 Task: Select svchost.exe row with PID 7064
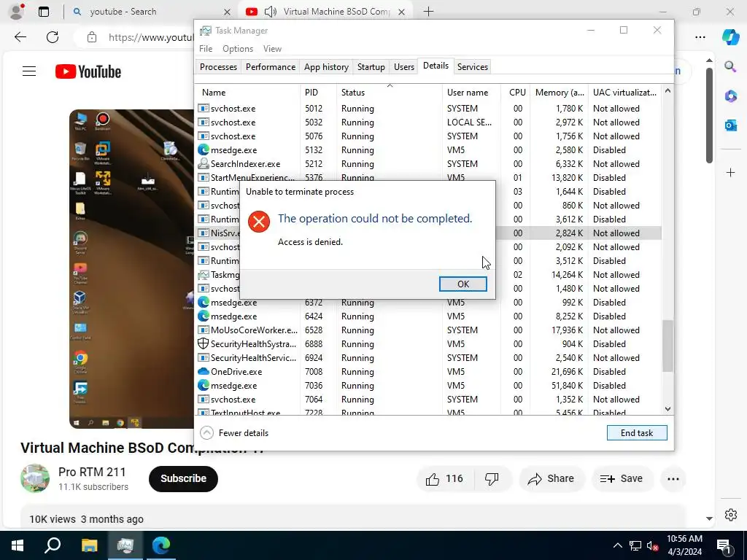coord(428,399)
